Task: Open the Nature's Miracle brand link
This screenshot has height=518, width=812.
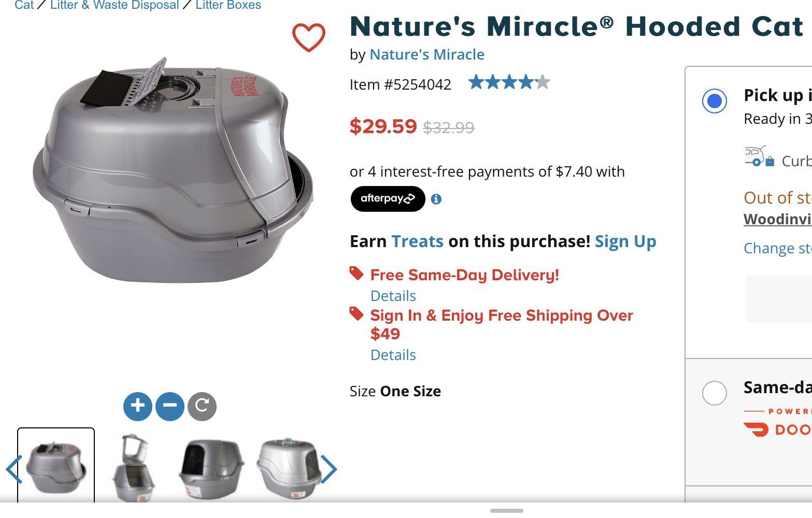Action: pos(427,54)
